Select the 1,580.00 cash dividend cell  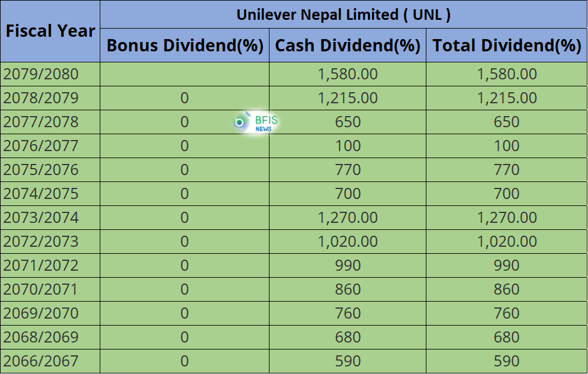coord(348,74)
